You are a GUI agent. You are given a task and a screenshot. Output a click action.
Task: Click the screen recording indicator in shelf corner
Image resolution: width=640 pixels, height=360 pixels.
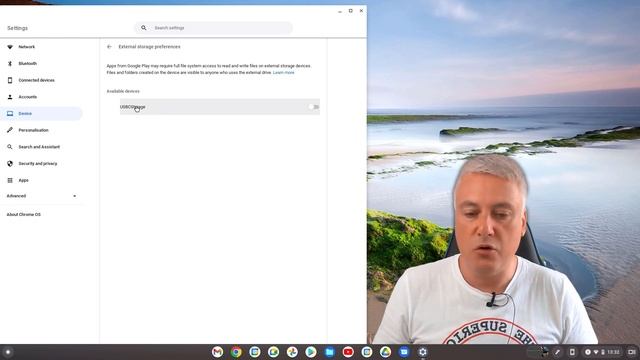(631, 352)
